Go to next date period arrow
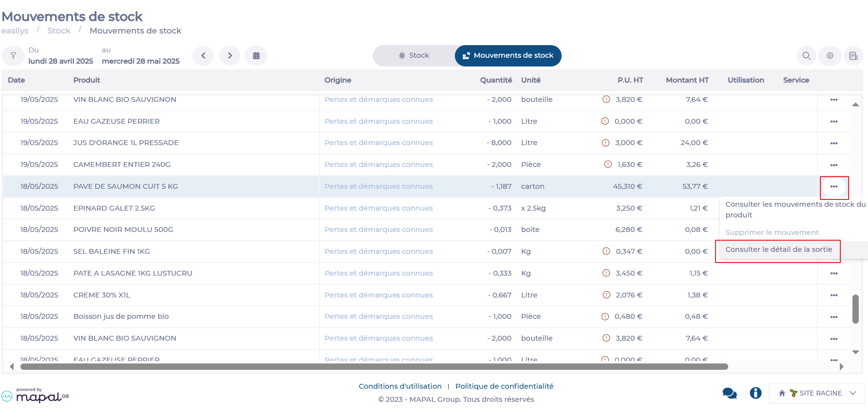This screenshot has width=868, height=412. click(230, 56)
